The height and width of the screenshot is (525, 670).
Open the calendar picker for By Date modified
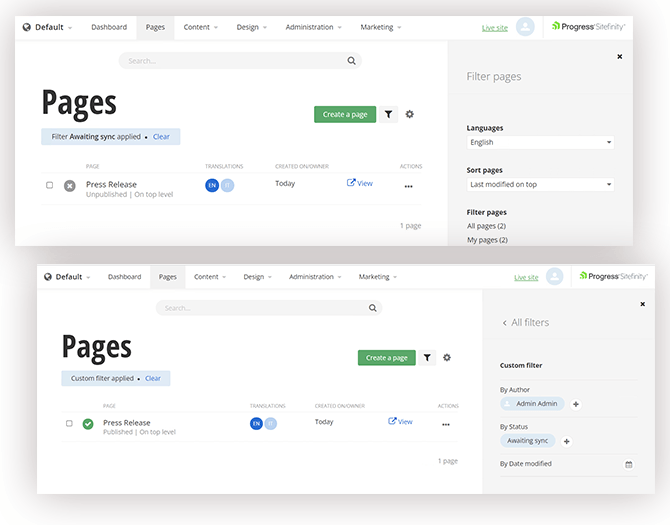pyautogui.click(x=628, y=464)
